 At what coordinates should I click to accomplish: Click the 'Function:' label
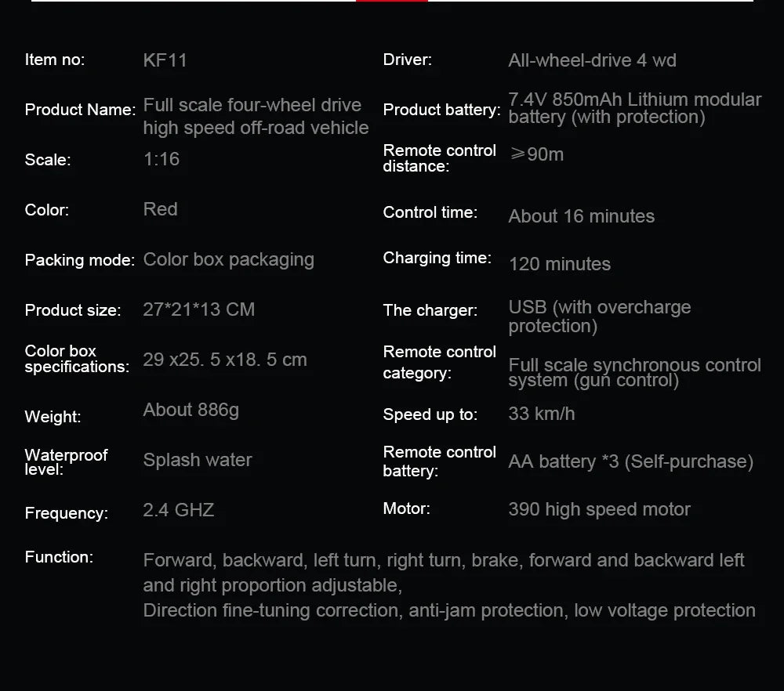(59, 557)
